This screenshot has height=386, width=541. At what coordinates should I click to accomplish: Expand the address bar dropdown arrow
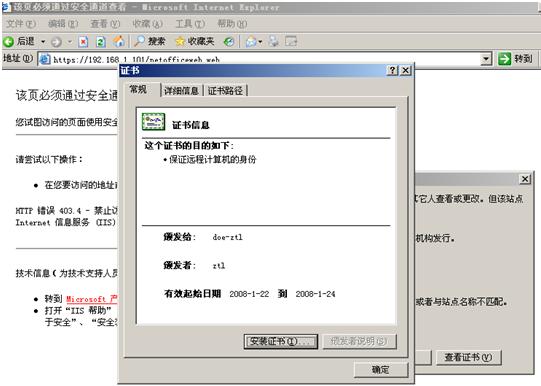[x=486, y=59]
